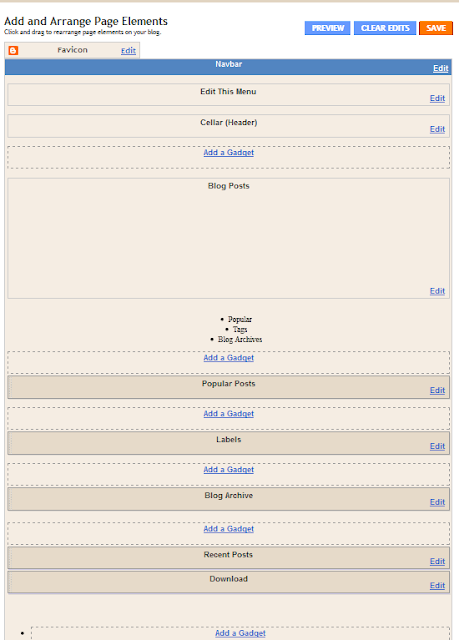Screen dimensions: 459x640
Task: Click the orange Blogger favicon icon
Action: coord(13,51)
